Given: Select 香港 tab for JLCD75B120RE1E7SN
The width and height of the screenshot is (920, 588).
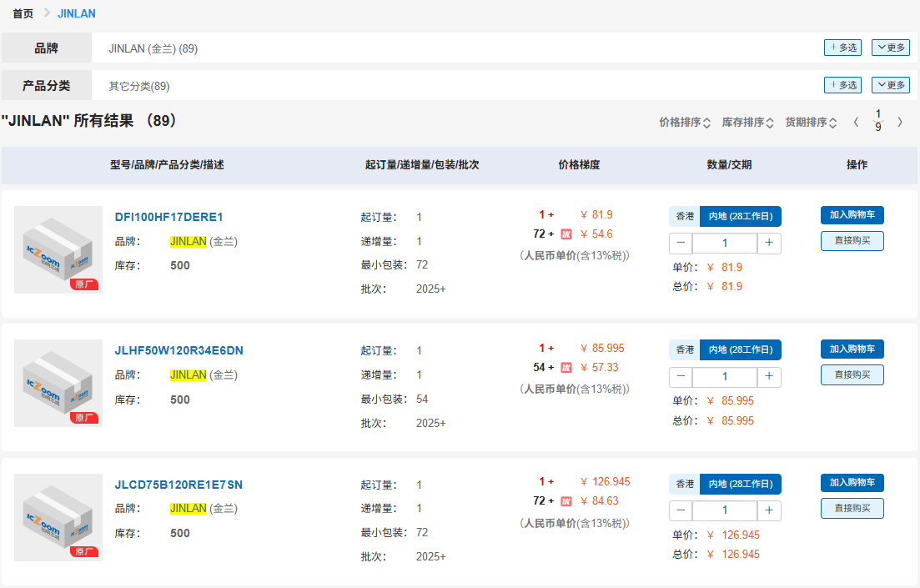Looking at the screenshot, I should pos(684,484).
